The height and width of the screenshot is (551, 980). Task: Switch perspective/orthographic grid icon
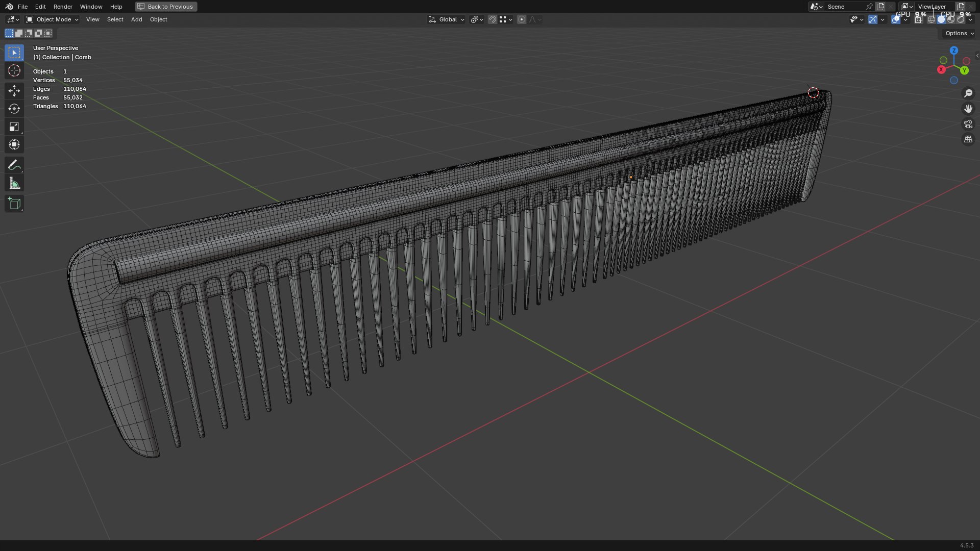(968, 139)
